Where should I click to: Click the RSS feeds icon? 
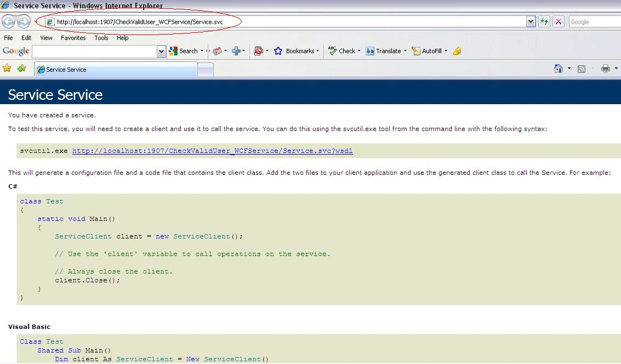click(582, 69)
